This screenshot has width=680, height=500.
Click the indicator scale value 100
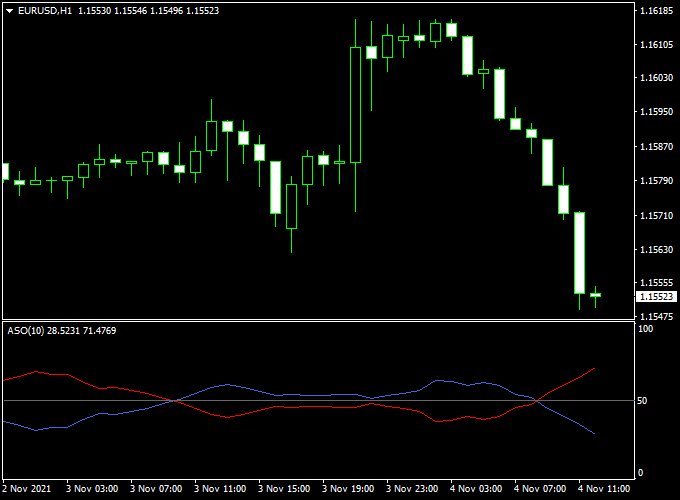coord(645,329)
